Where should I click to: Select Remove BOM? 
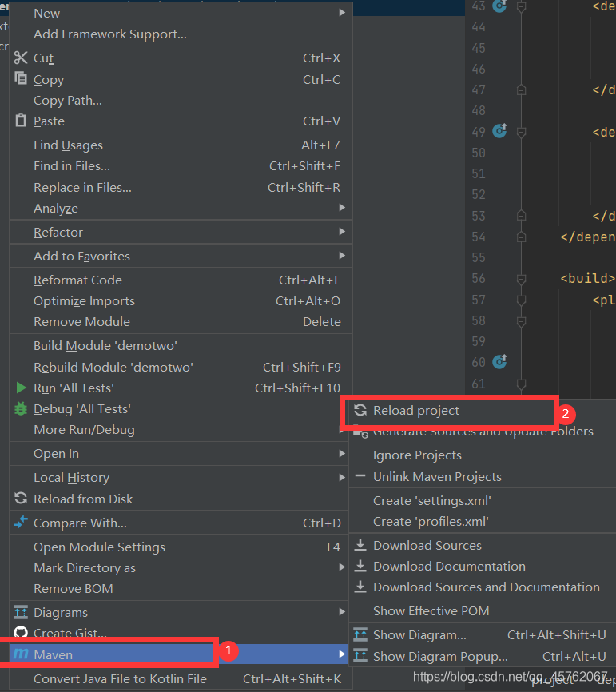(x=181, y=588)
